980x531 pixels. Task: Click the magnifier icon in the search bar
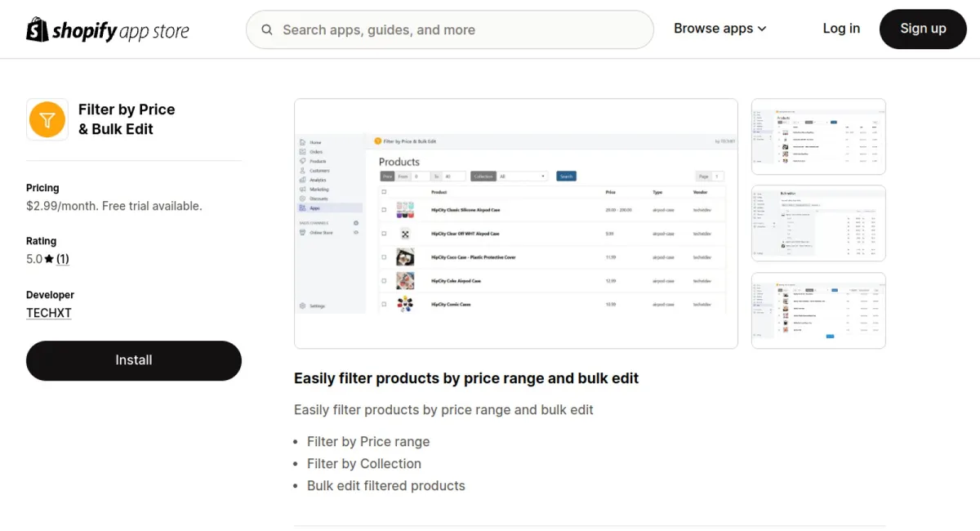(x=266, y=29)
